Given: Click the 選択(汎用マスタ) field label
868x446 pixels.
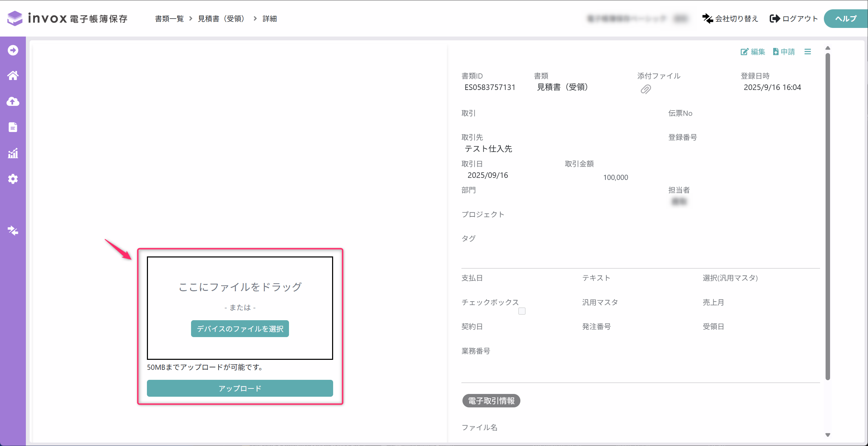Looking at the screenshot, I should coord(730,278).
